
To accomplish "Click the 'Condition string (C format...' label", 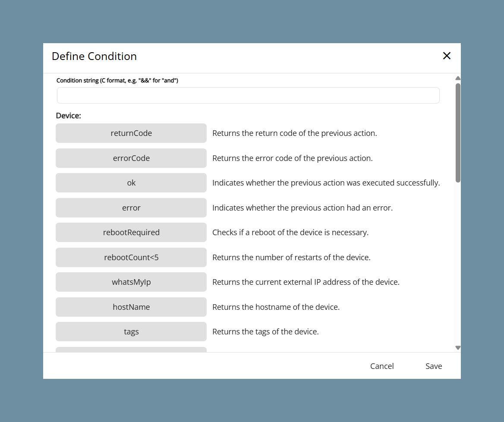I will coord(117,80).
